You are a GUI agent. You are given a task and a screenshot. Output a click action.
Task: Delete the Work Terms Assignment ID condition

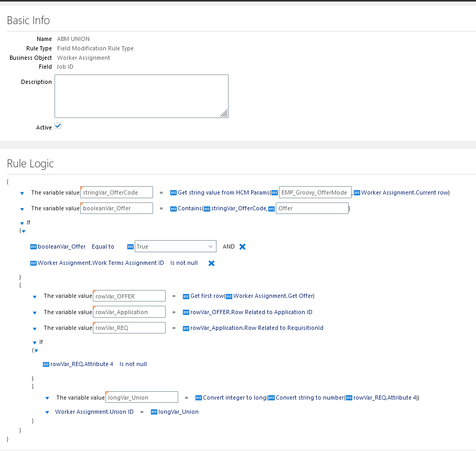coord(211,263)
